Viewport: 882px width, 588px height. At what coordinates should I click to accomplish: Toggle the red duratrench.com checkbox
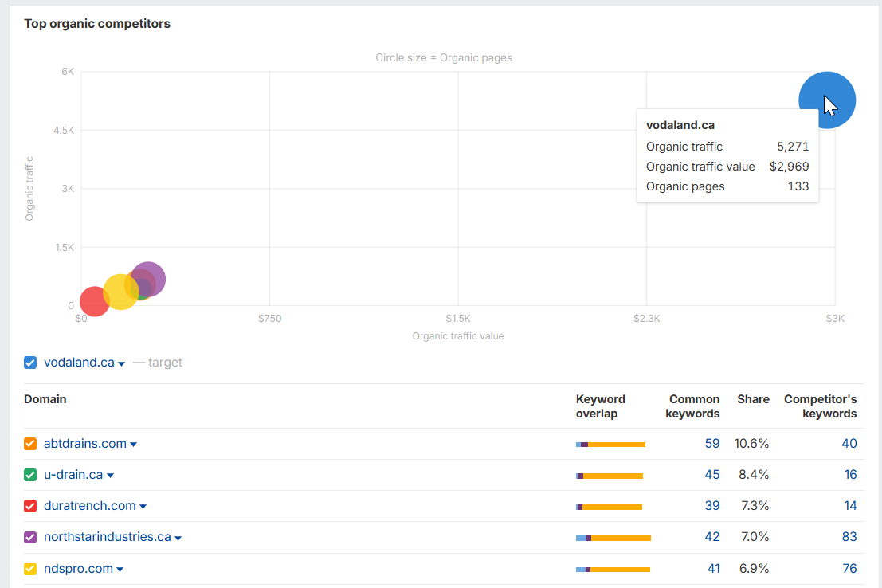(30, 506)
